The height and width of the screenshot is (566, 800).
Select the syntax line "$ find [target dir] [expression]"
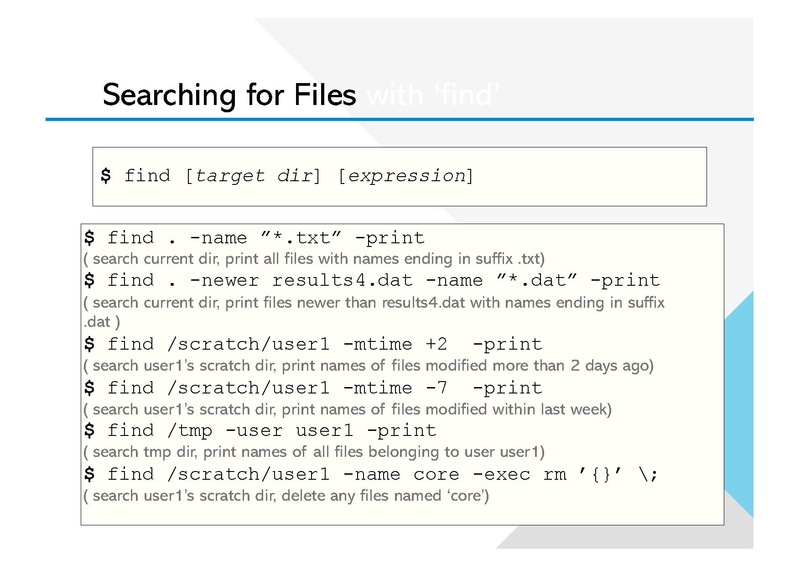287,176
